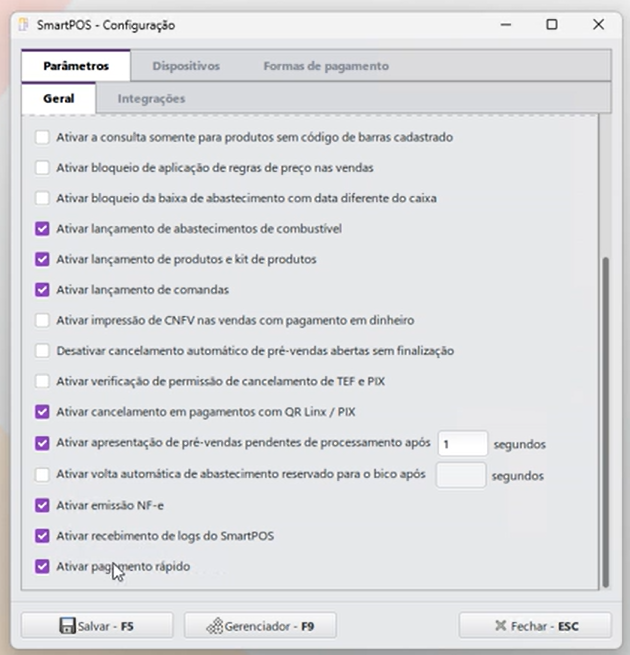Click the Gerenciador grid icon

215,626
